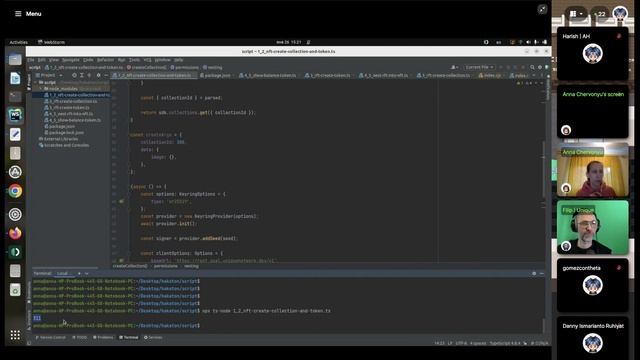Select package.json in project tree
The image size is (640, 360).
pyautogui.click(x=59, y=127)
